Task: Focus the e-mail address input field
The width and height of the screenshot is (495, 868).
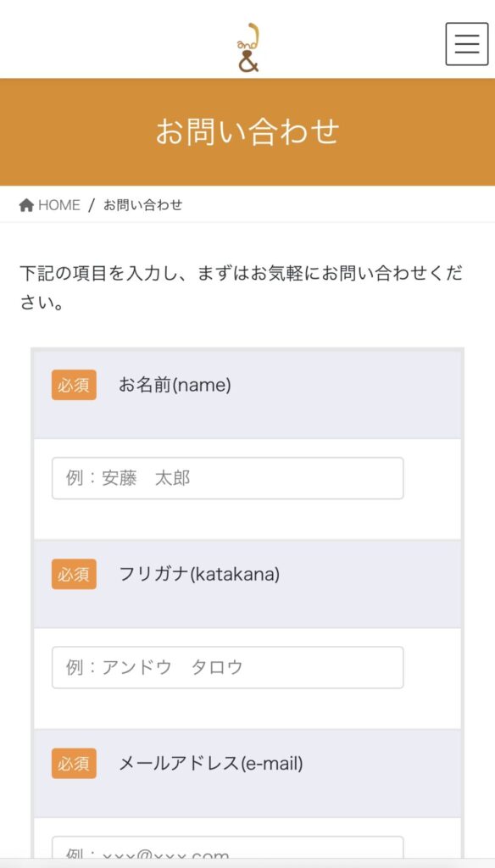Action: coord(227,849)
